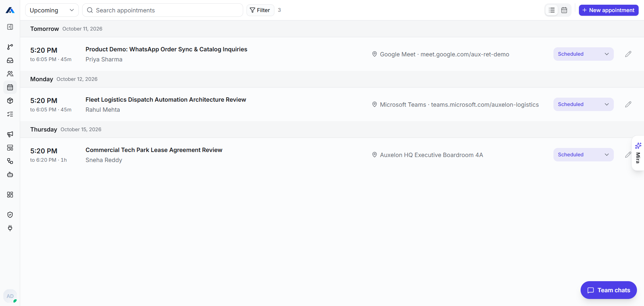Change status of Commercial Tech Park appointment
The height and width of the screenshot is (306, 644).
[583, 155]
